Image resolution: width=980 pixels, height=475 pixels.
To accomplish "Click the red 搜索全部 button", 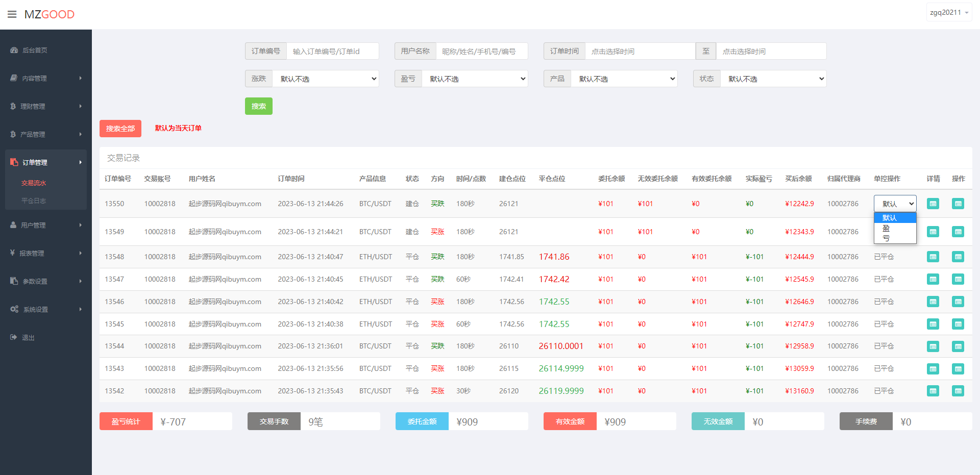I will pos(120,129).
